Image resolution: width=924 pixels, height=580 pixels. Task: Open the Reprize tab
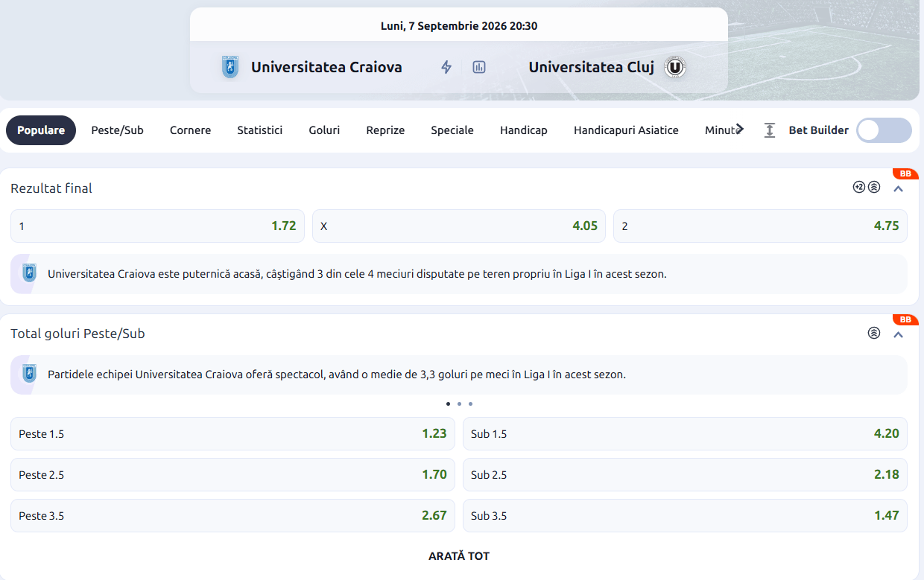point(385,130)
